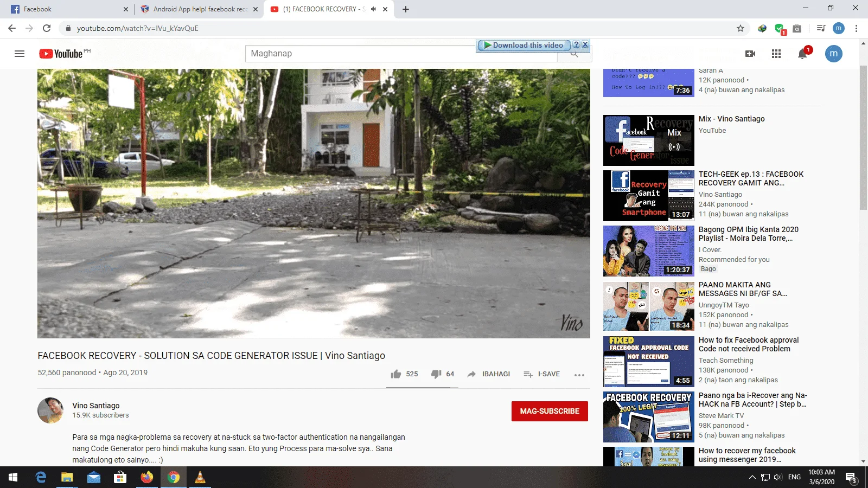The width and height of the screenshot is (868, 488).
Task: Click the I-SAVE playlist add icon
Action: [528, 374]
